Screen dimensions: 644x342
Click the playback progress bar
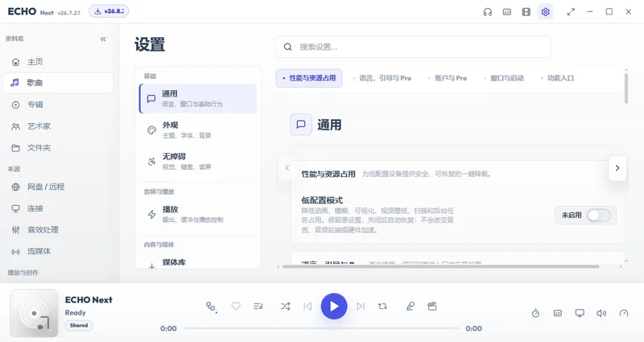click(321, 328)
